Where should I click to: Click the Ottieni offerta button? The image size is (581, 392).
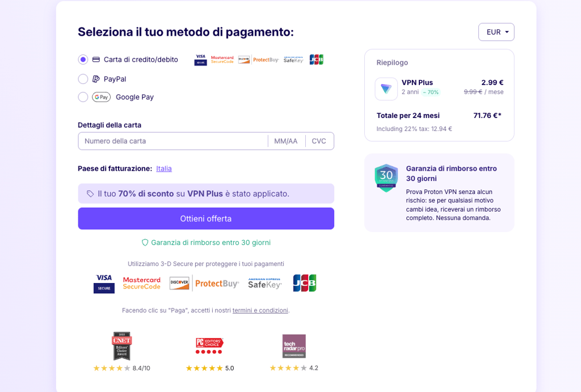click(x=206, y=218)
